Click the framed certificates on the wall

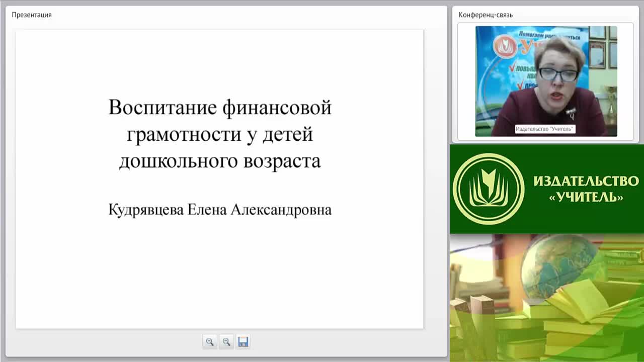pos(603,48)
